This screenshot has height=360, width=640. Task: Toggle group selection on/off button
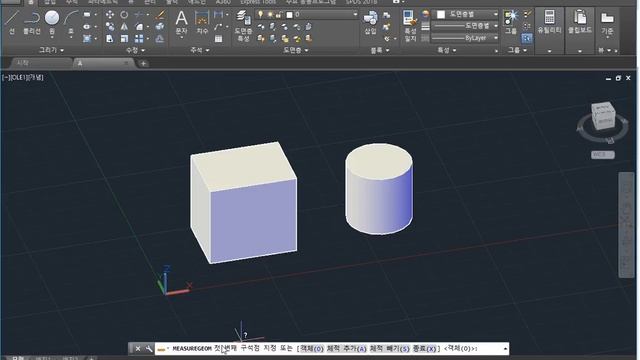pos(527,38)
